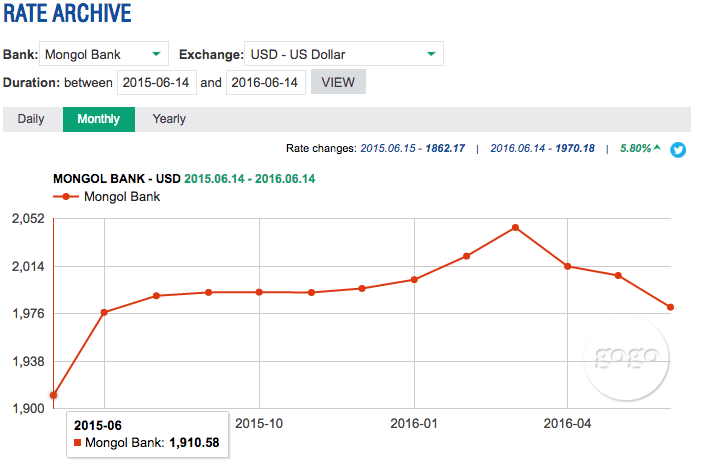This screenshot has height=470, width=701.
Task: Click the y-axis label 1,976
Action: coord(28,313)
